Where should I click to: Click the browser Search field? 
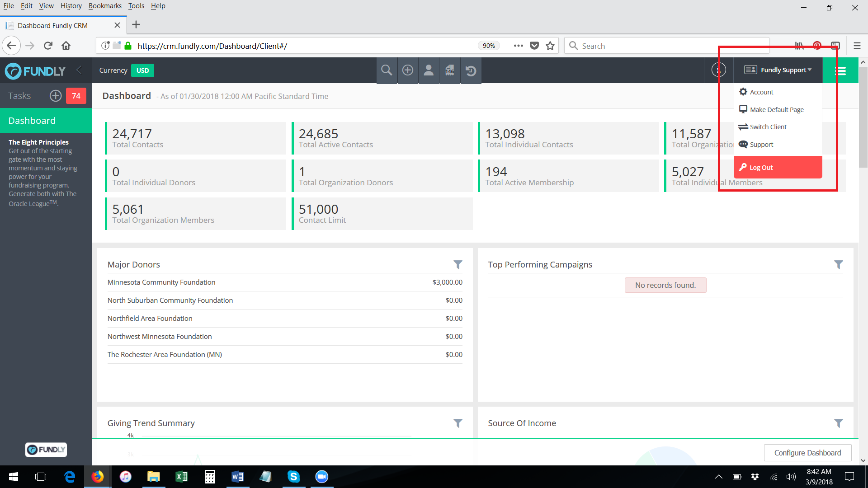click(666, 46)
